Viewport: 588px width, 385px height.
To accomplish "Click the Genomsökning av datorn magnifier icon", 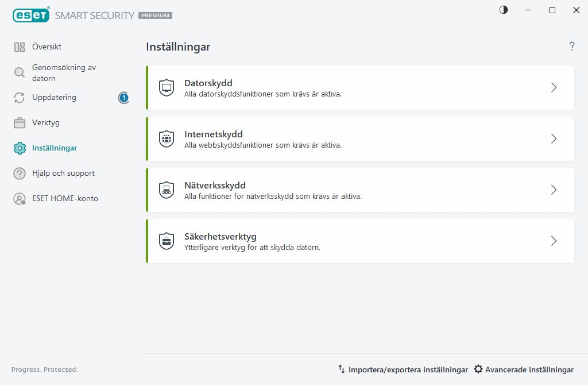I will (20, 72).
